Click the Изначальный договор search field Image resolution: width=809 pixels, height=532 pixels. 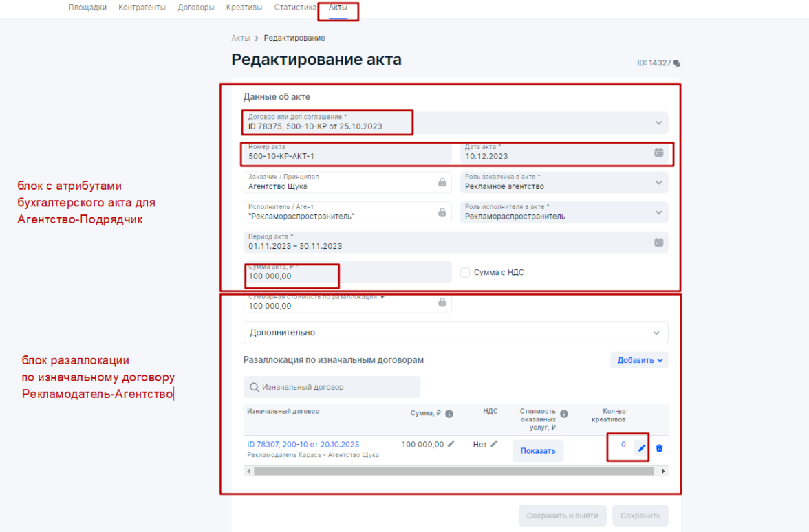click(332, 387)
